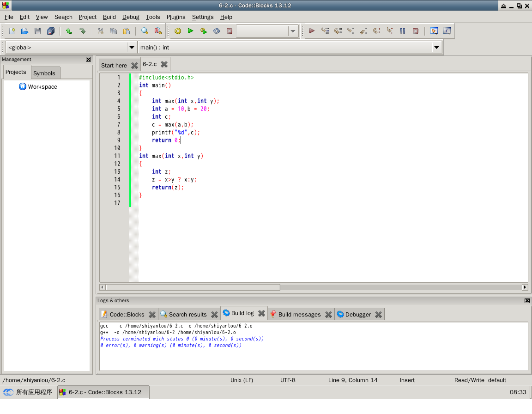Switch to the Build messages tab
The image size is (532, 414).
coord(299,315)
